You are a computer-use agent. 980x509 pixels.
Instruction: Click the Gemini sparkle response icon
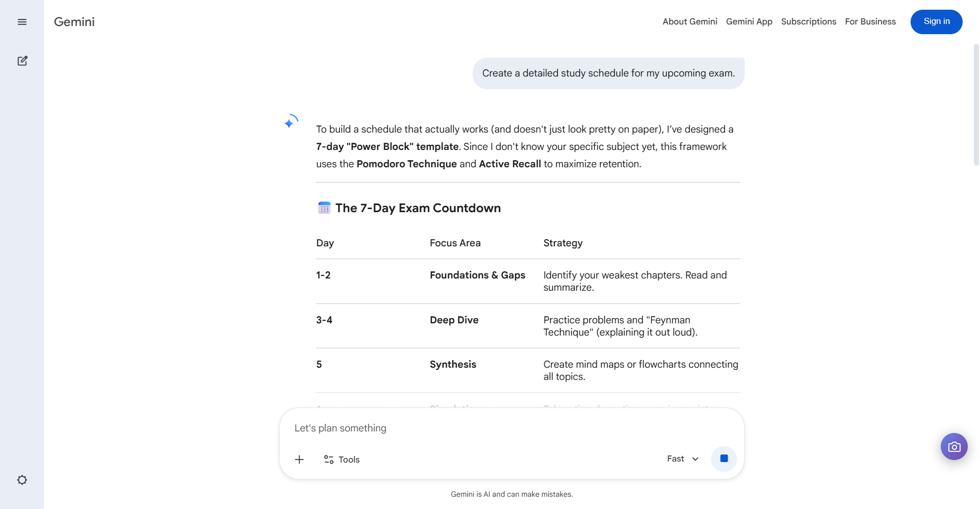click(290, 122)
